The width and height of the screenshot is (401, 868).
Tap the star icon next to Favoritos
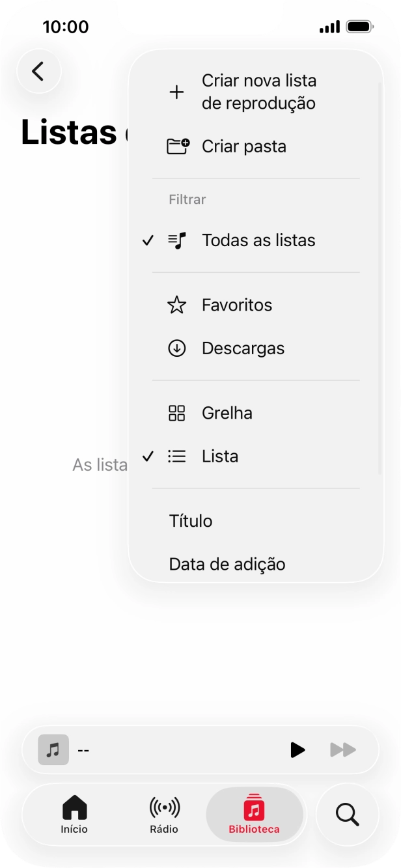click(176, 304)
